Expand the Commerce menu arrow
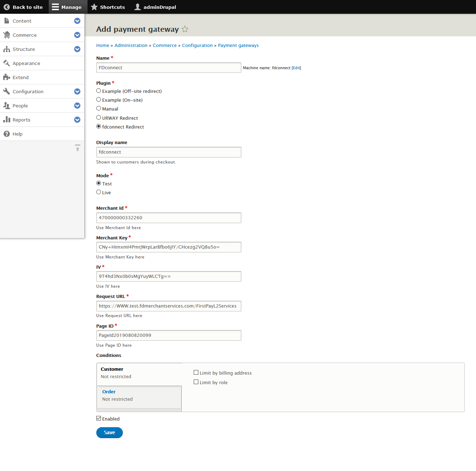 (x=77, y=35)
